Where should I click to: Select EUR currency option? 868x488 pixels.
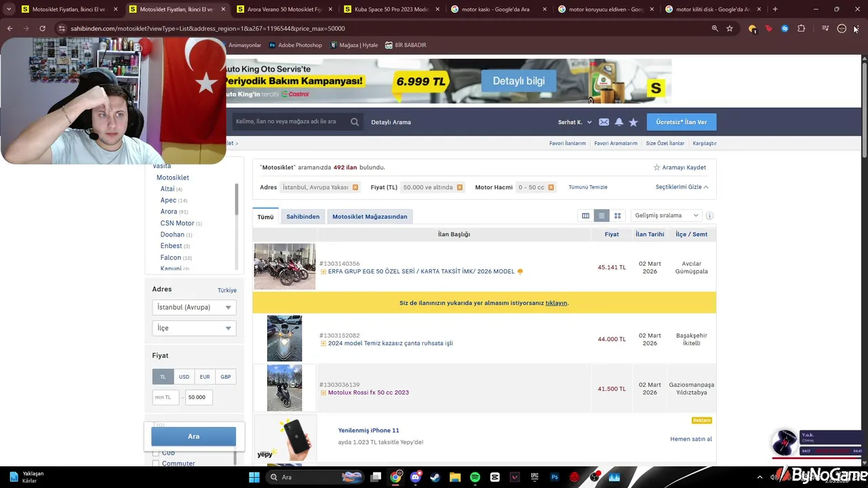click(x=205, y=377)
